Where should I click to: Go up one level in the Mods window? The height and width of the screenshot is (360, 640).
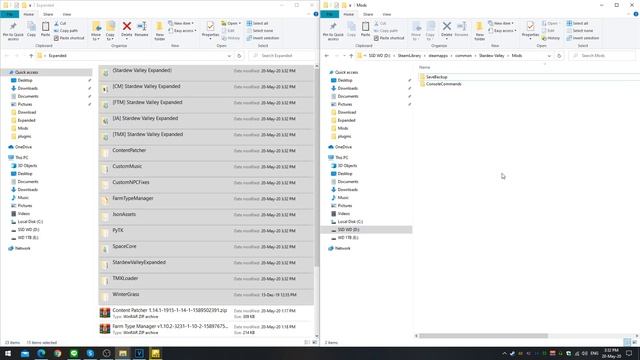click(x=351, y=56)
